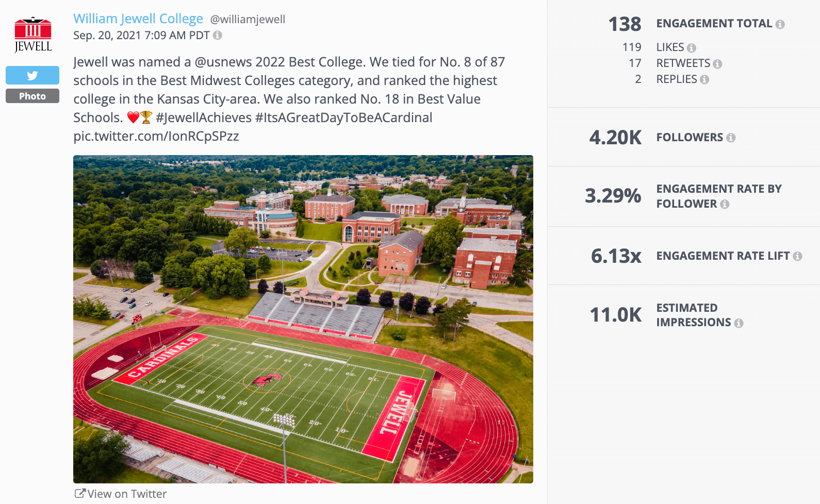Click the Photo label under the Twitter icon
The image size is (820, 504).
[32, 96]
